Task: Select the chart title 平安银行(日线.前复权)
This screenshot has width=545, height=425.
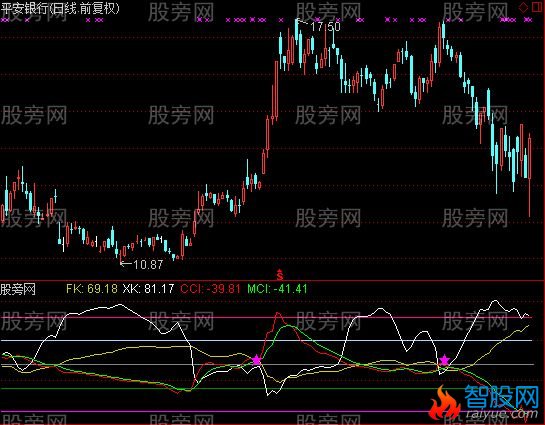Action: point(60,8)
